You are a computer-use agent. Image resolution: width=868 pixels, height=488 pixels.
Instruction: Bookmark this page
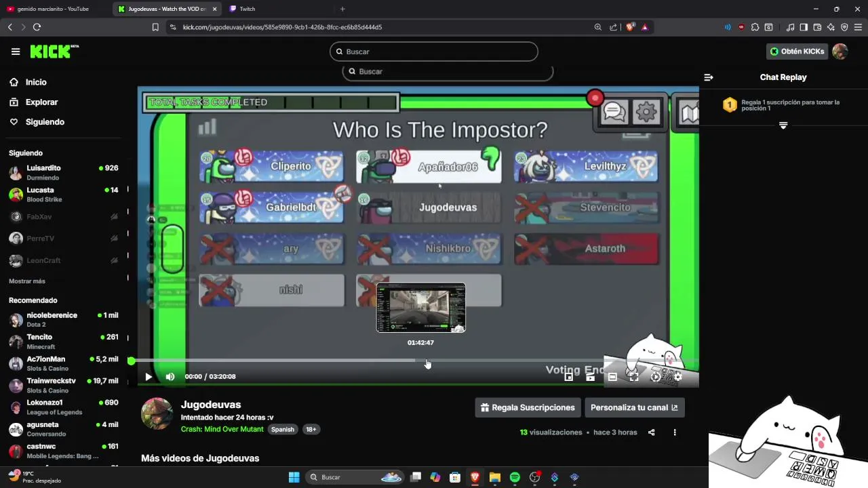coord(155,27)
